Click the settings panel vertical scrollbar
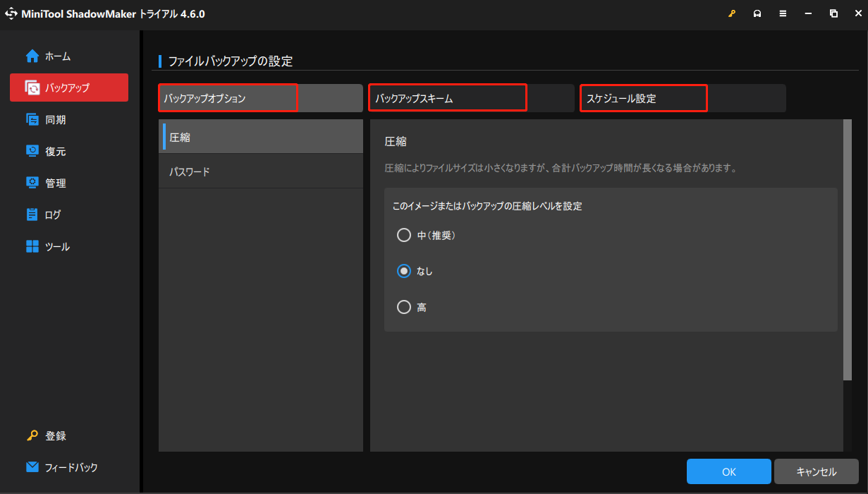 847,250
